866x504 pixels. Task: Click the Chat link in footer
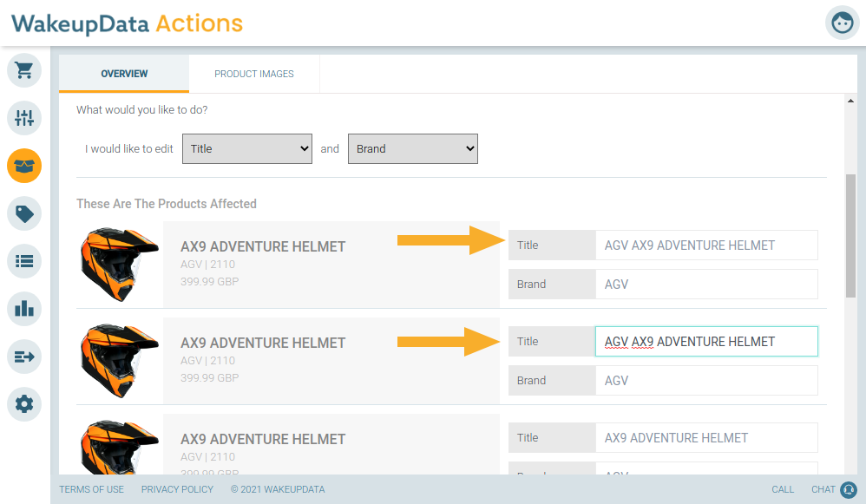[823, 489]
